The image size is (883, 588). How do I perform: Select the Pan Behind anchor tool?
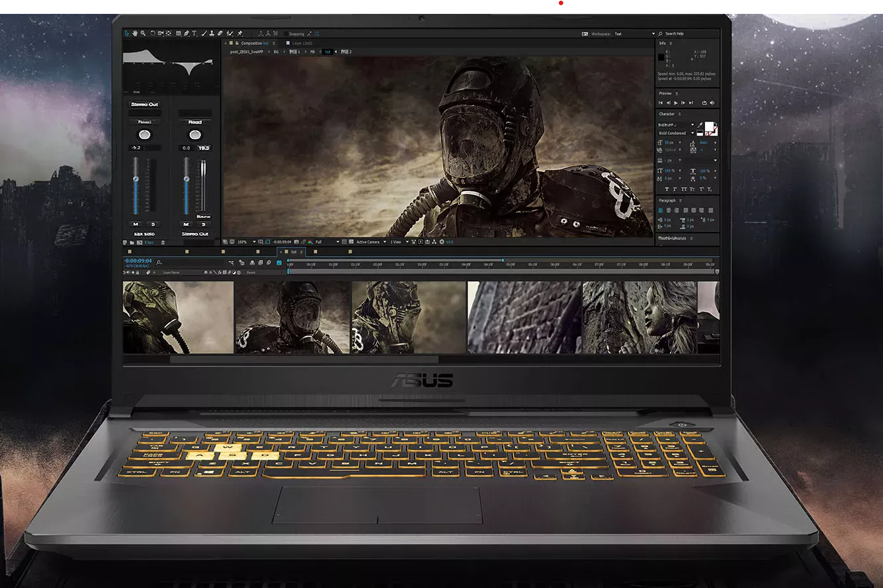coord(169,33)
